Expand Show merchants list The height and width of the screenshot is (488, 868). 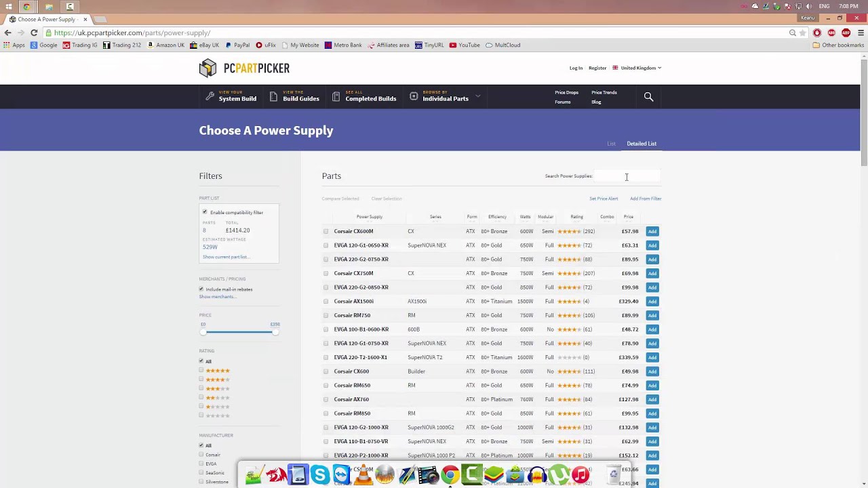216,297
